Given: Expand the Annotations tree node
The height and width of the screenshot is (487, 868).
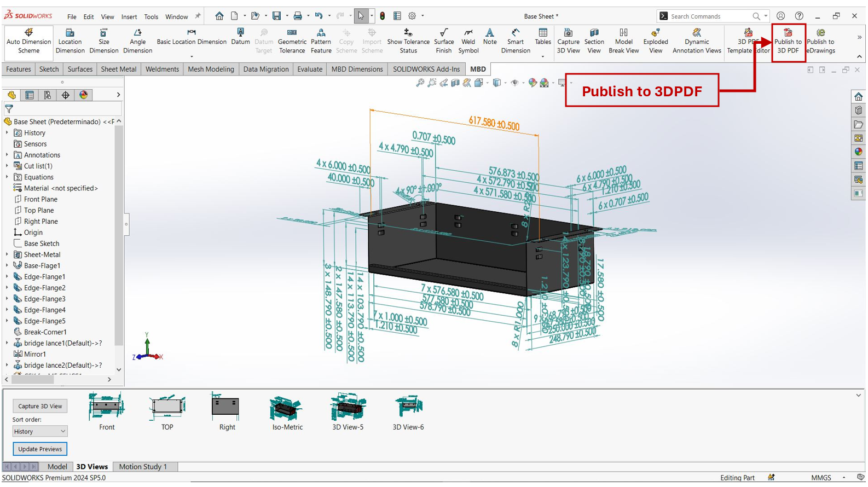Looking at the screenshot, I should pyautogui.click(x=7, y=155).
